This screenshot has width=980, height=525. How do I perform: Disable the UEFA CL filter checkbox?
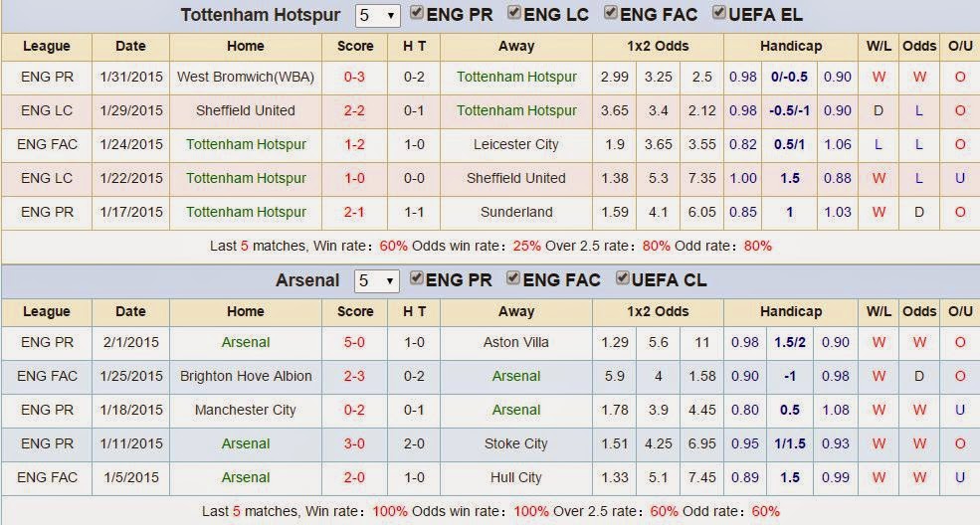(x=622, y=278)
